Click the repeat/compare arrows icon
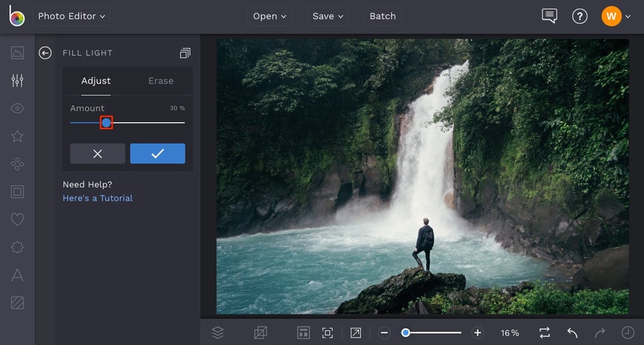The height and width of the screenshot is (345, 644). point(544,332)
